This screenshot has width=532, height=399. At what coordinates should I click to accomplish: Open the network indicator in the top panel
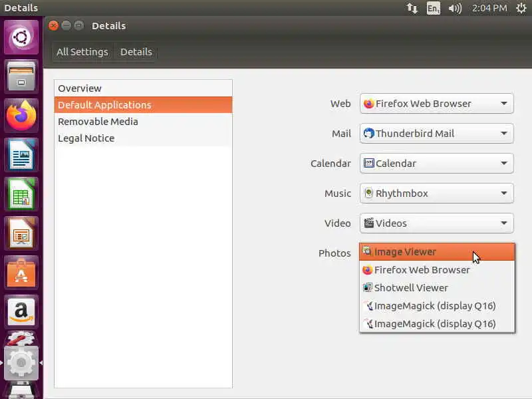click(412, 8)
